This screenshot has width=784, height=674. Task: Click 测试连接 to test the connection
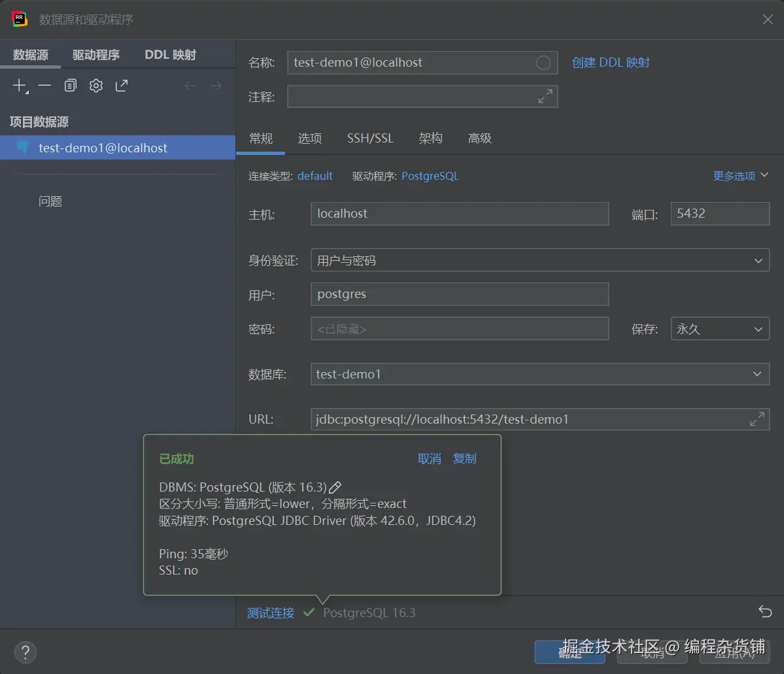click(x=270, y=613)
